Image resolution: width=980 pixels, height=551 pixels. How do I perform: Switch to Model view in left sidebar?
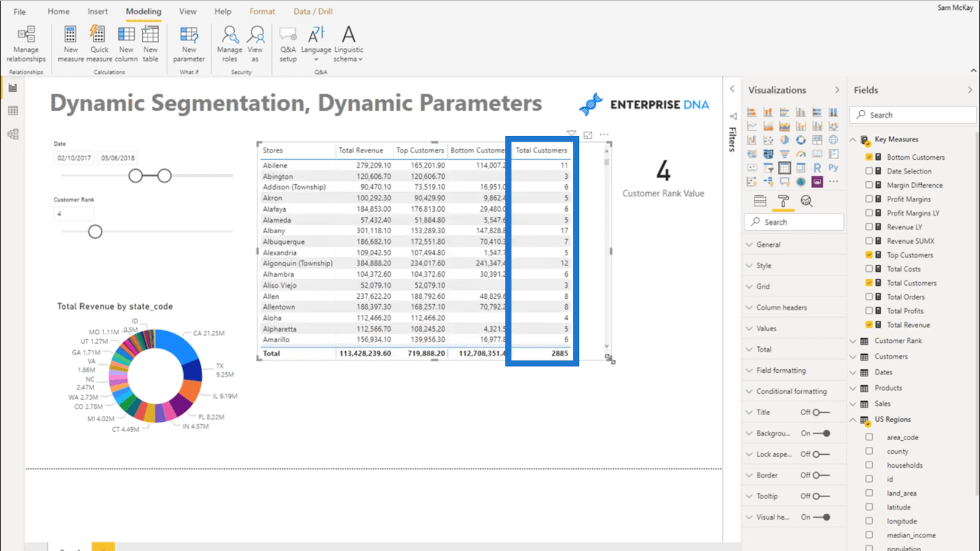pos(13,134)
